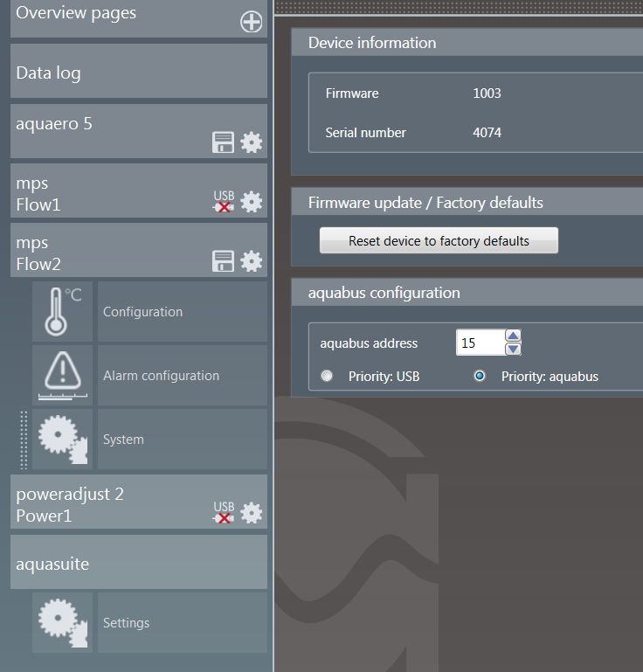Click the Serial number label
This screenshot has height=672, width=643.
click(x=365, y=133)
